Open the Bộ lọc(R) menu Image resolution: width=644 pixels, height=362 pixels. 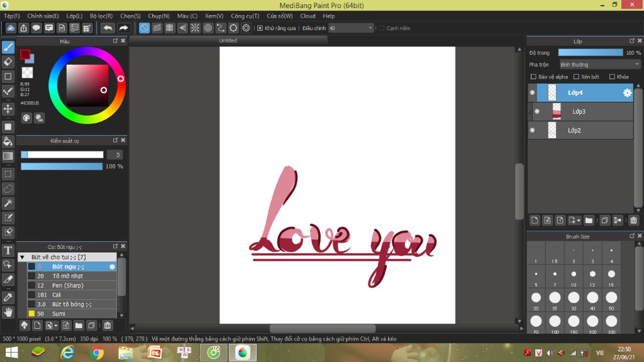tap(101, 16)
